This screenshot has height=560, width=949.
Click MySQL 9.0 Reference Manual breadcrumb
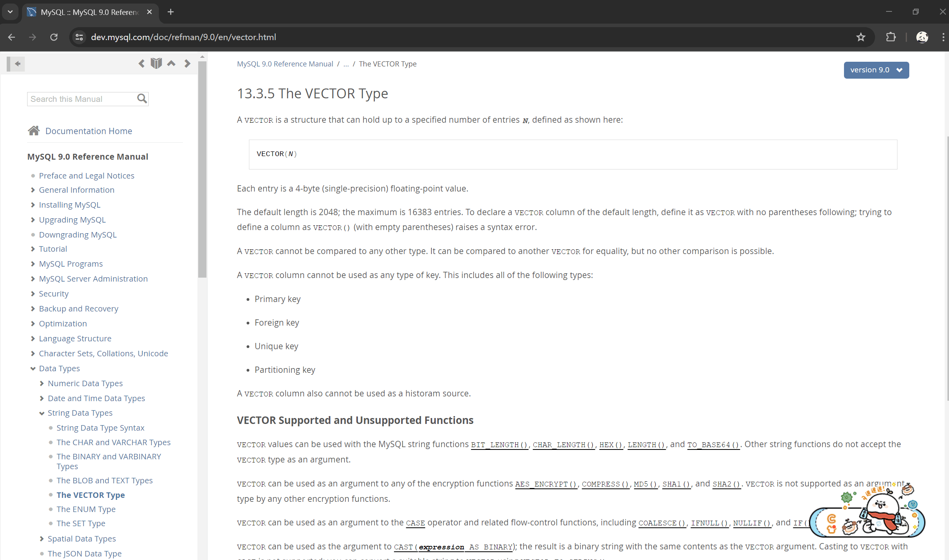(x=285, y=64)
